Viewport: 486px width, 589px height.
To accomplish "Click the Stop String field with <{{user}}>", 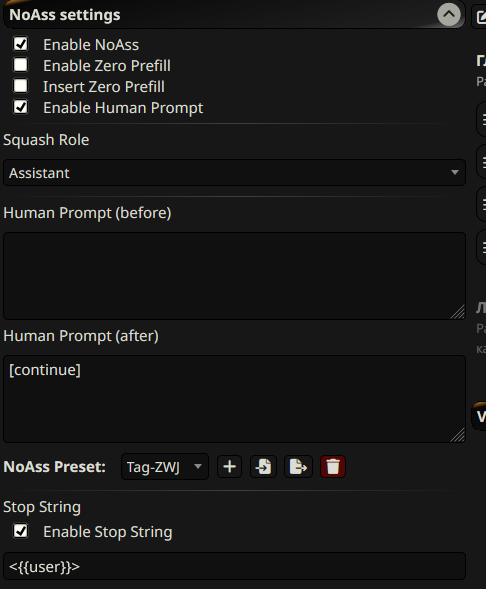I will 234,566.
